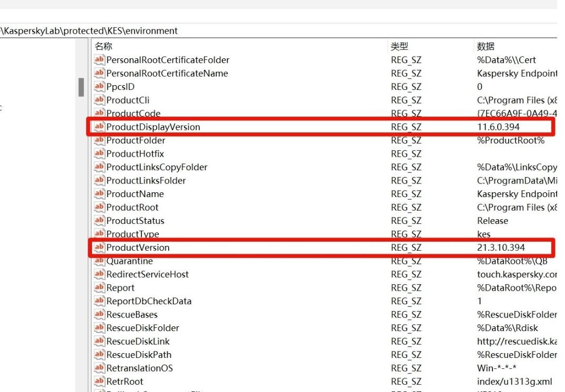Sort by the 类型 column header
Screen dimensions: 565x392
coord(399,46)
